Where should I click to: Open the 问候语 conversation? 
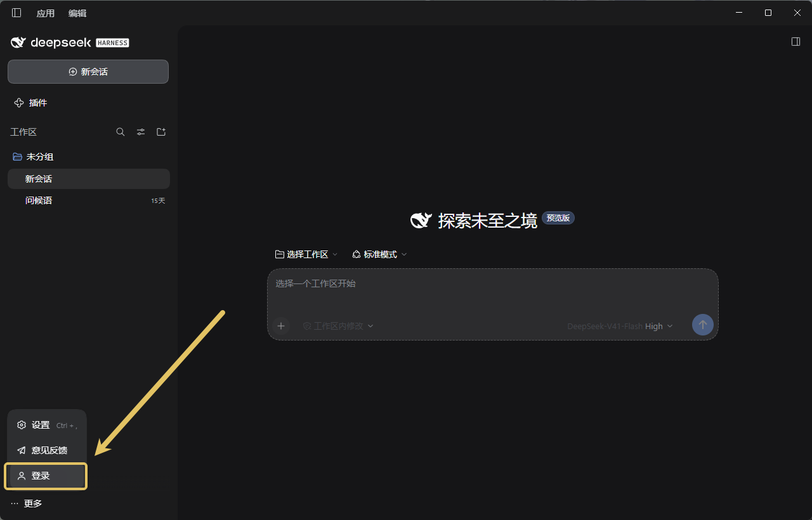[x=89, y=200]
